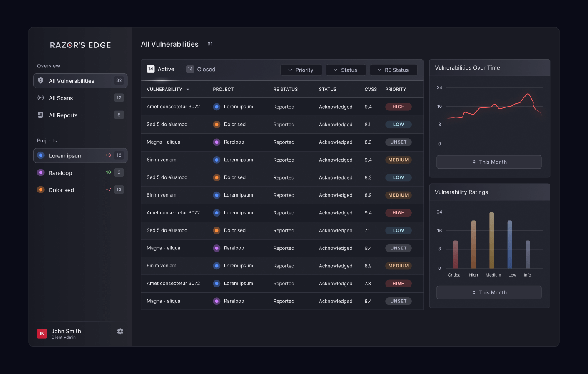
Task: Change Vulnerability Ratings This Month selector
Action: [x=489, y=292]
